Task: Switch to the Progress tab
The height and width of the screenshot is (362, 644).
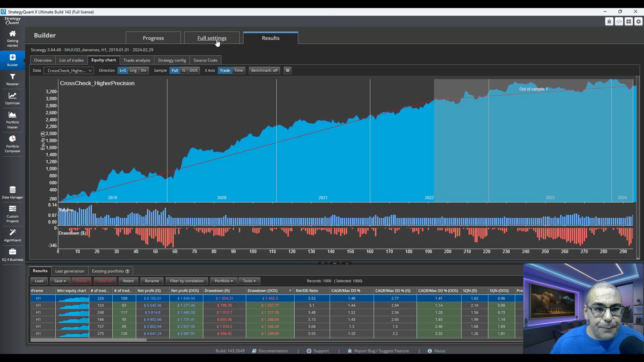Action: 153,38
